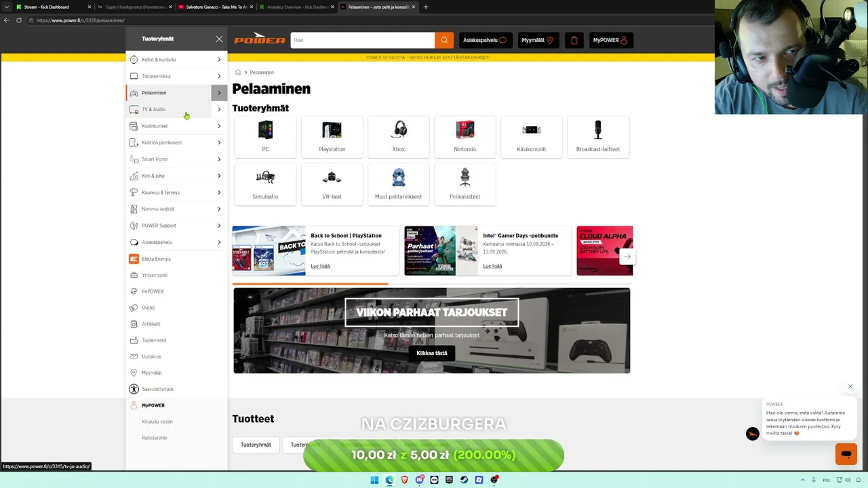Go back with the browser back arrow
This screenshot has height=488, width=868.
6,20
